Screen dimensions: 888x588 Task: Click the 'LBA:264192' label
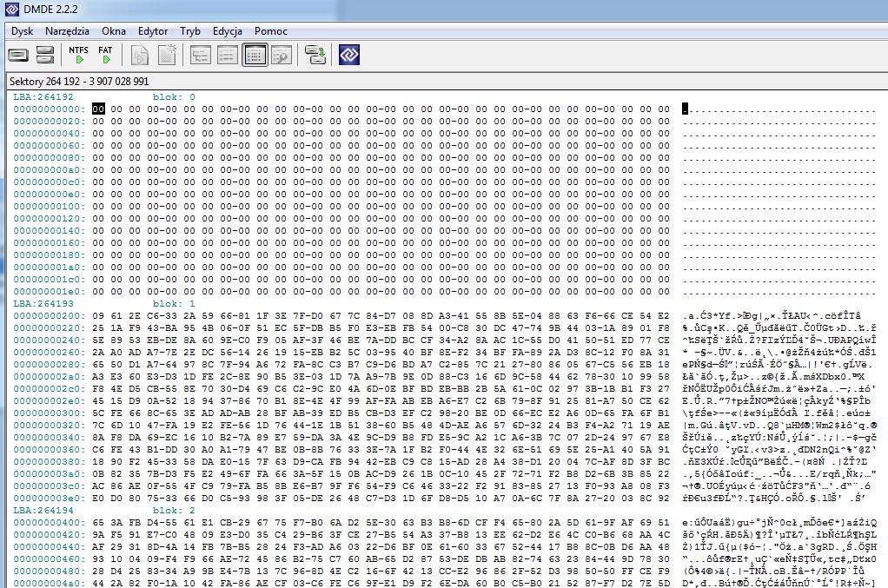click(43, 96)
